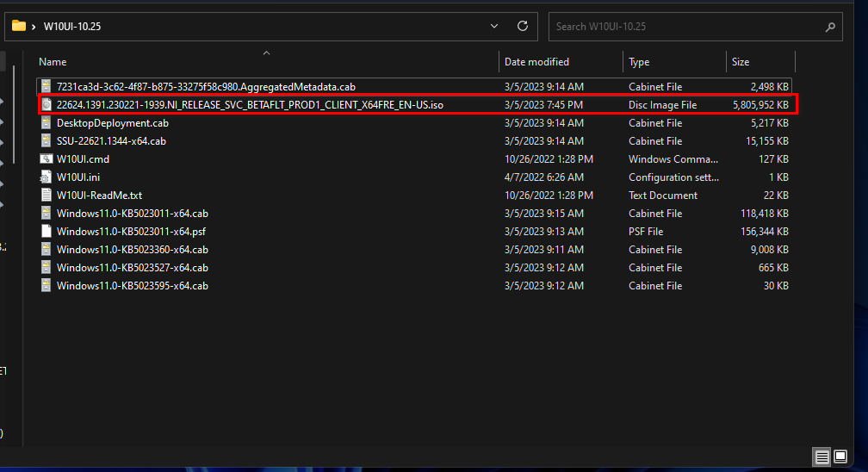Image resolution: width=868 pixels, height=472 pixels.
Task: Sort files by Date modified column
Action: click(x=536, y=62)
